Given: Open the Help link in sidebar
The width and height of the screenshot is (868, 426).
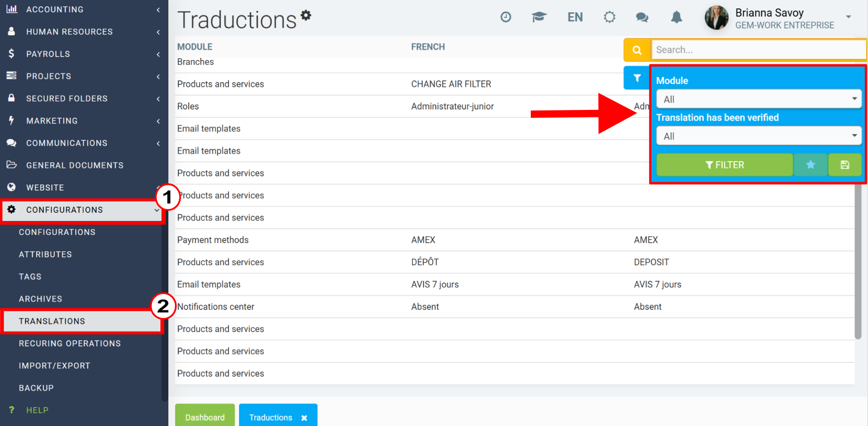Looking at the screenshot, I should pyautogui.click(x=37, y=411).
